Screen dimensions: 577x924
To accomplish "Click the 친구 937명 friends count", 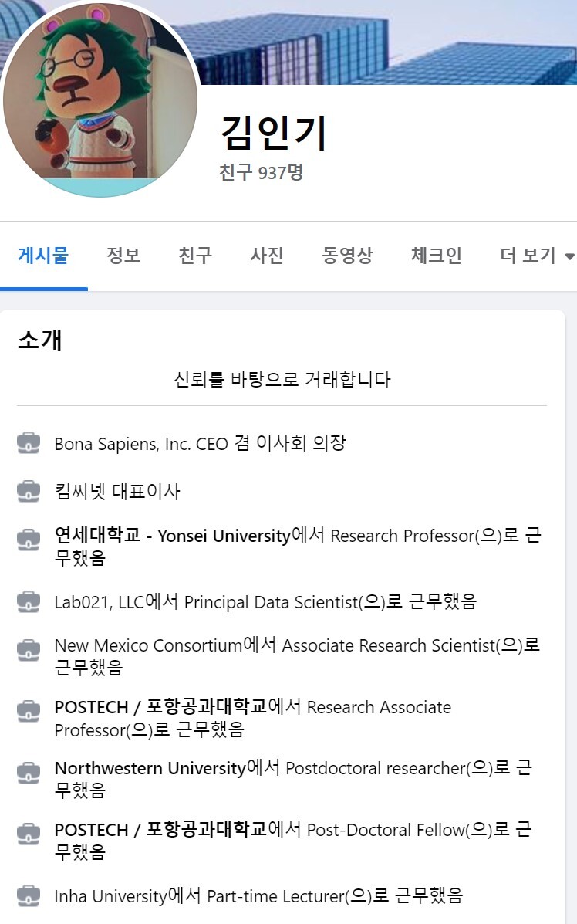I will [261, 172].
